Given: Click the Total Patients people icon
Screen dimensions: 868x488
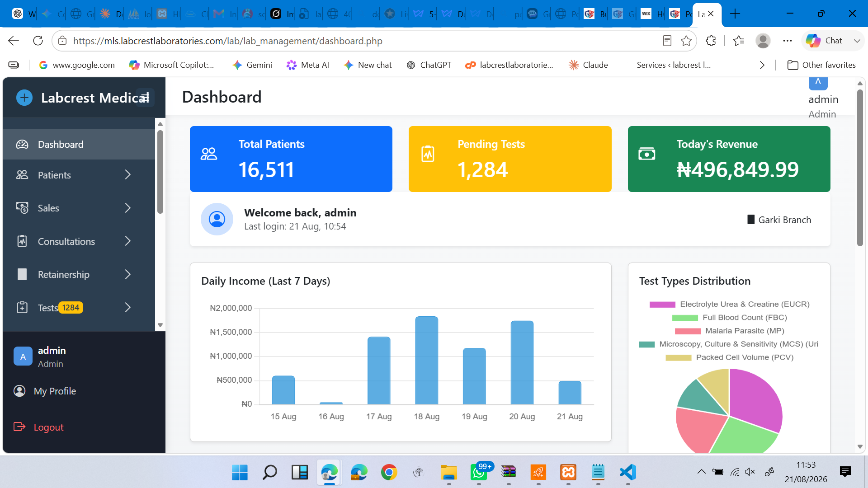Looking at the screenshot, I should click(209, 154).
